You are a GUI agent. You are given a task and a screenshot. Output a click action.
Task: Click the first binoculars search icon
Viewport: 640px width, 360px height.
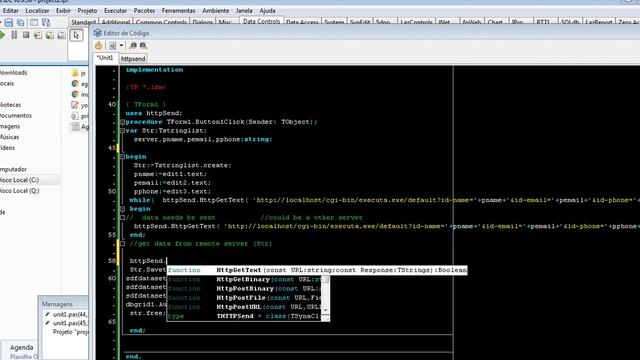[133, 46]
